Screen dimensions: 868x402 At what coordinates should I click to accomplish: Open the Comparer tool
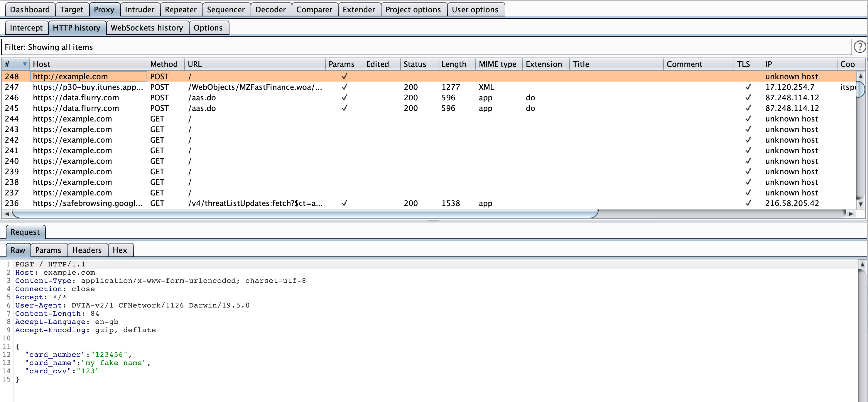[x=314, y=9]
